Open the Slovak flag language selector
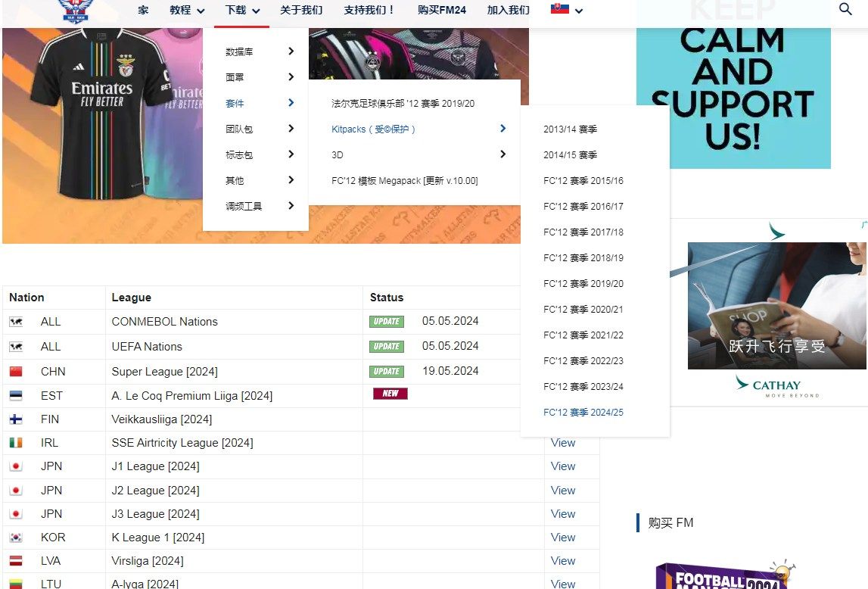Screen dimensions: 868x589 pos(566,10)
